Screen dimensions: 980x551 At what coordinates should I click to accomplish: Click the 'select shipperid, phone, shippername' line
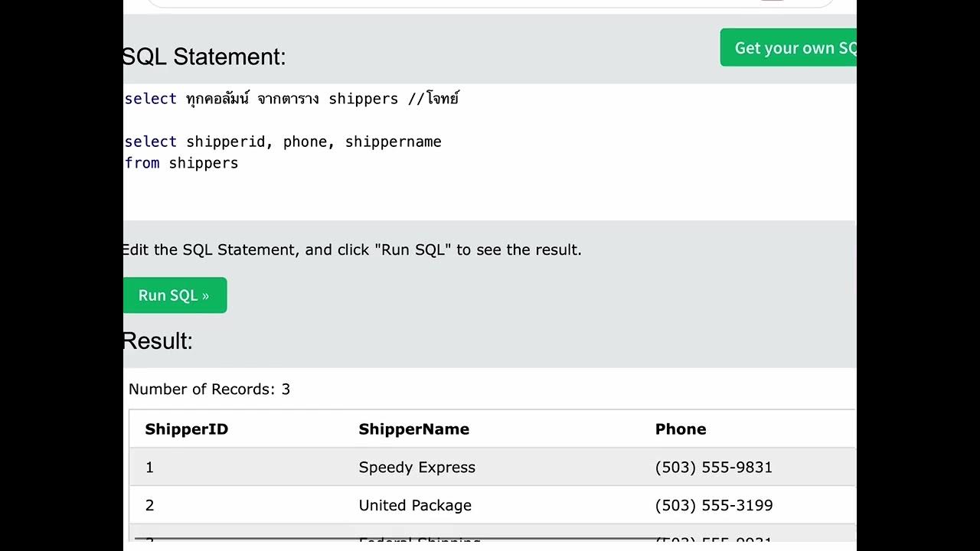[x=283, y=142]
